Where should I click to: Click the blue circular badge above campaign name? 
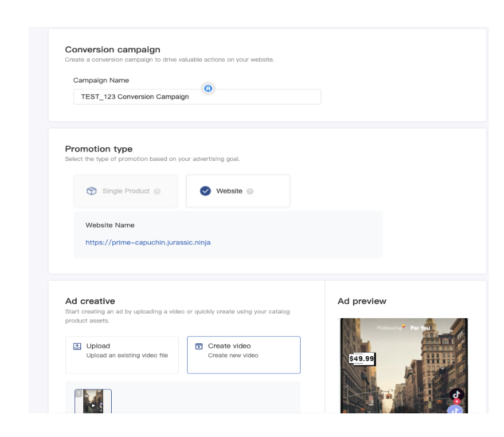(208, 88)
